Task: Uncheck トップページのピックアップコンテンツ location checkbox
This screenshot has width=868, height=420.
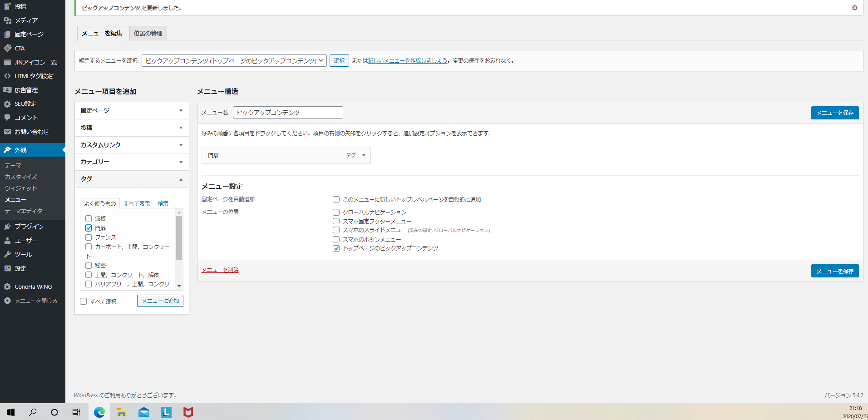Action: click(336, 248)
